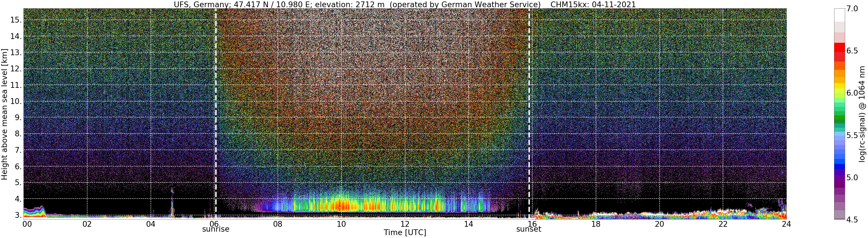The image size is (868, 238).
Task: Click the height tick '10.'
Action: click(x=16, y=101)
